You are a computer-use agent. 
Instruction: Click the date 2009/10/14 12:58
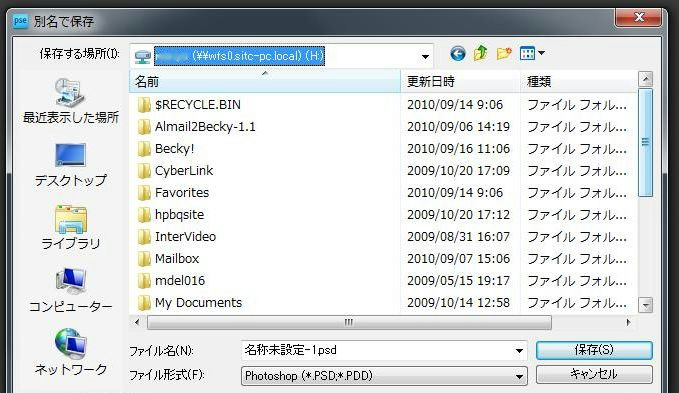[458, 303]
